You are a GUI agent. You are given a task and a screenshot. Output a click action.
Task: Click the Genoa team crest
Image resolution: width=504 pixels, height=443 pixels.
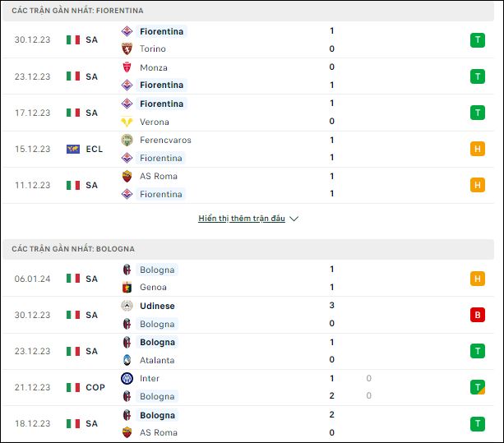(127, 287)
